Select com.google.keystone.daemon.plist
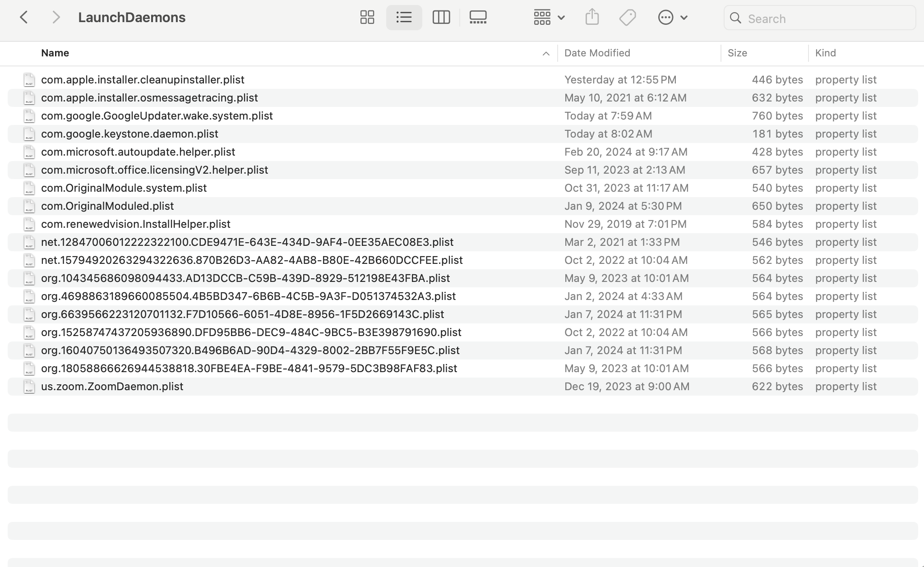 [x=129, y=134]
